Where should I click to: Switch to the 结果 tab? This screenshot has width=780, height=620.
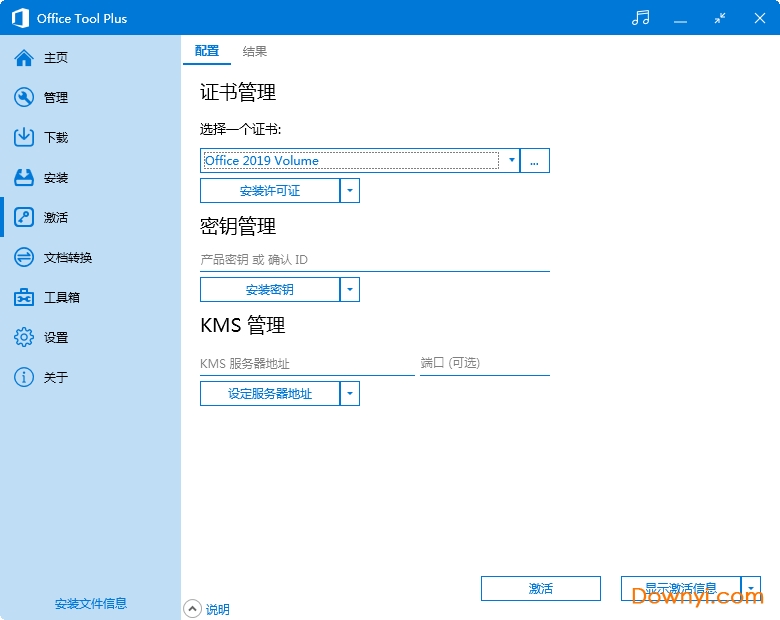click(x=255, y=52)
